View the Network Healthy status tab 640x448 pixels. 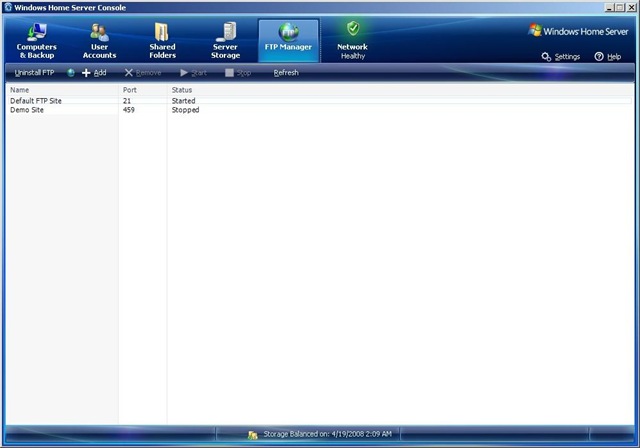point(353,41)
